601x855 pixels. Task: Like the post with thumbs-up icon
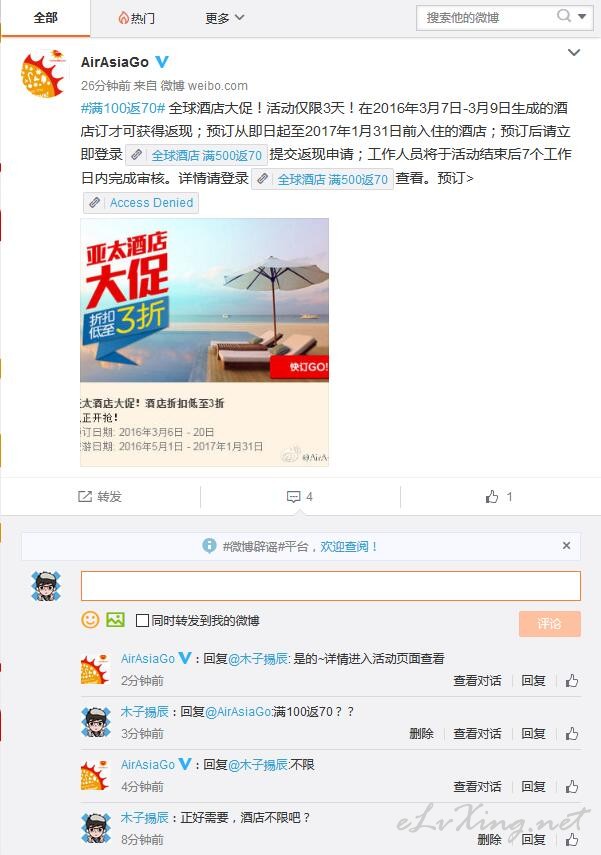tap(492, 496)
